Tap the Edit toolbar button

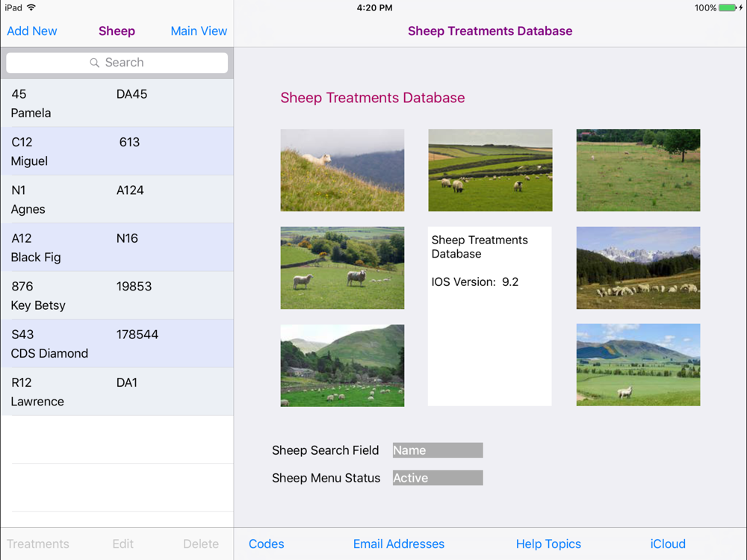click(x=123, y=544)
